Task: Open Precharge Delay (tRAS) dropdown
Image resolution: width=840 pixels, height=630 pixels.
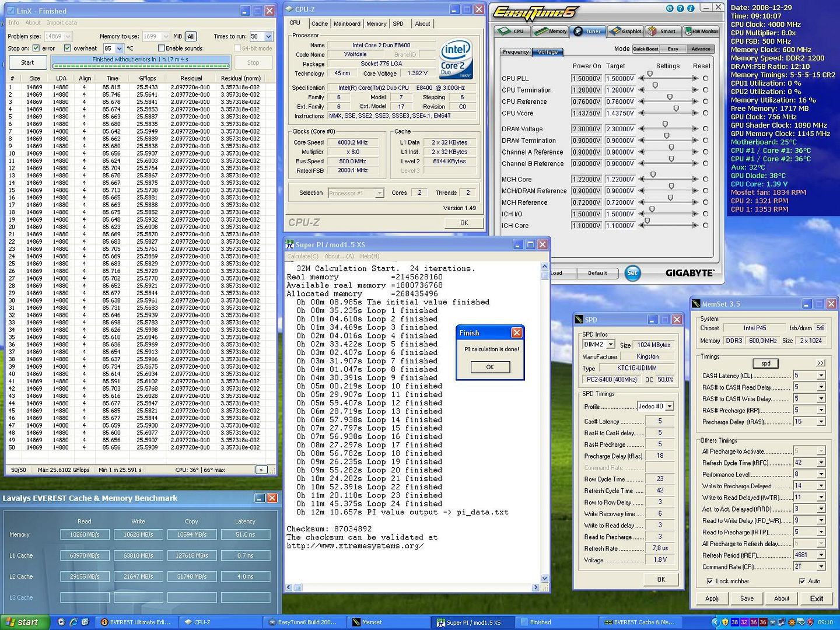Action: (821, 422)
